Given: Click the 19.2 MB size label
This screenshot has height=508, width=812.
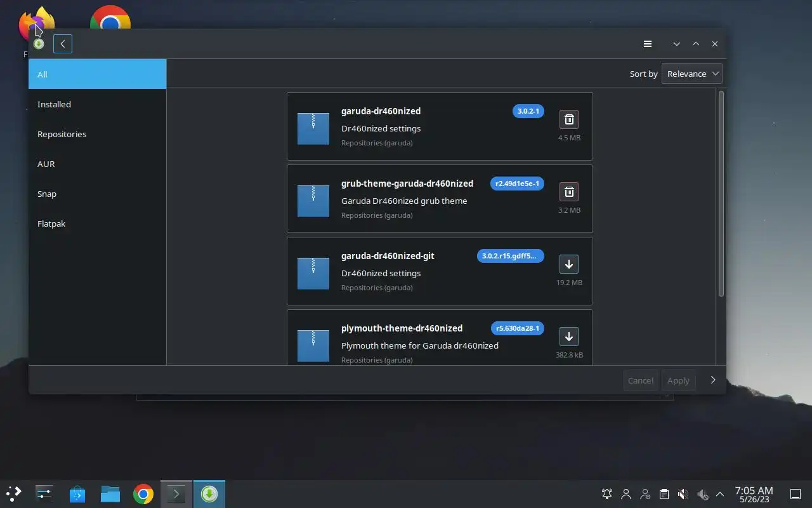Looking at the screenshot, I should pyautogui.click(x=569, y=283).
